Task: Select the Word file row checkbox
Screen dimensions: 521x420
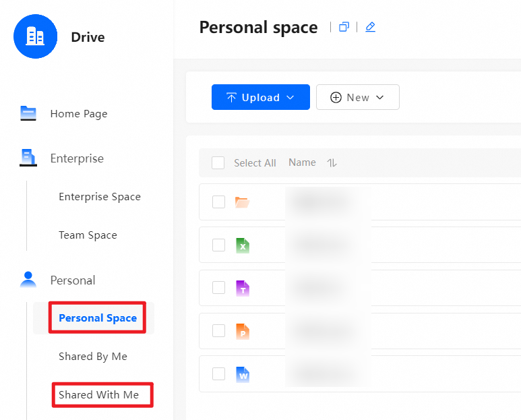Action: coord(218,373)
